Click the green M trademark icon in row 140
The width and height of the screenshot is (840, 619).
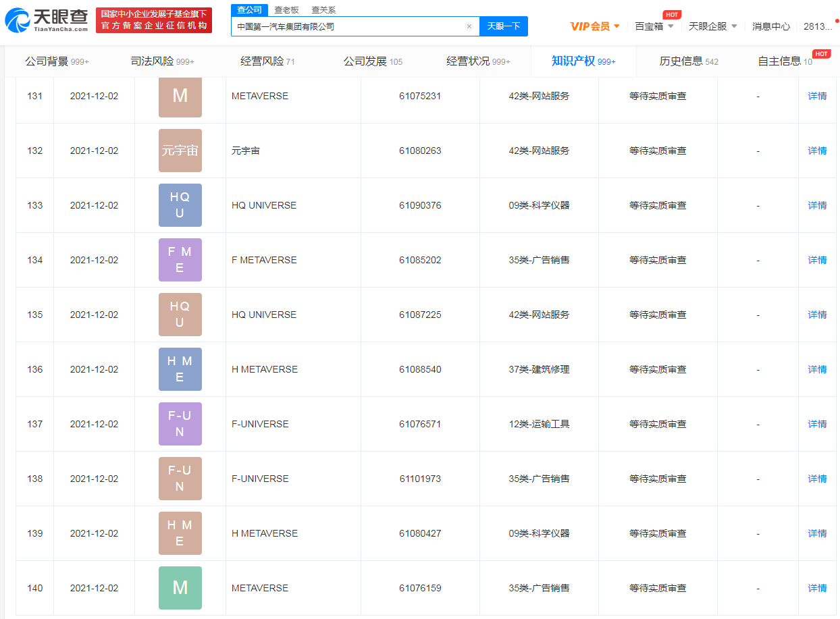[x=180, y=587]
